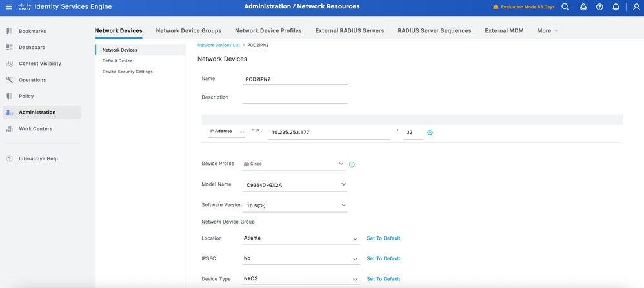The image size is (644, 288).
Task: Switch to Network Devices tab
Action: [x=118, y=30]
